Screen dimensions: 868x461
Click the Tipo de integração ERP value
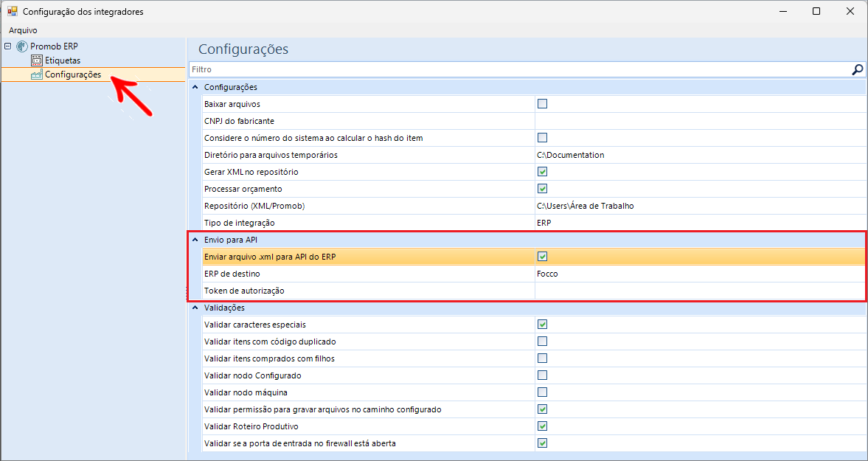point(544,223)
